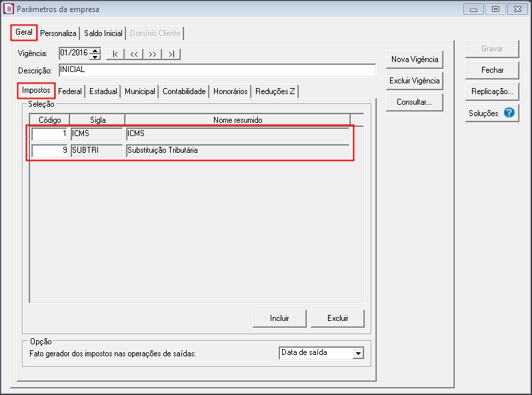Select the Federal tab

(x=70, y=91)
